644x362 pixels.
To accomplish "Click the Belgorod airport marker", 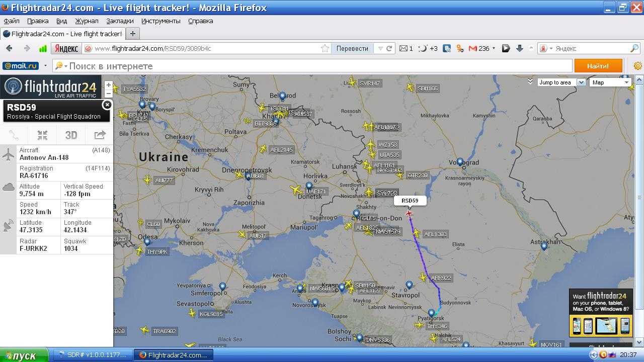I will [283, 96].
